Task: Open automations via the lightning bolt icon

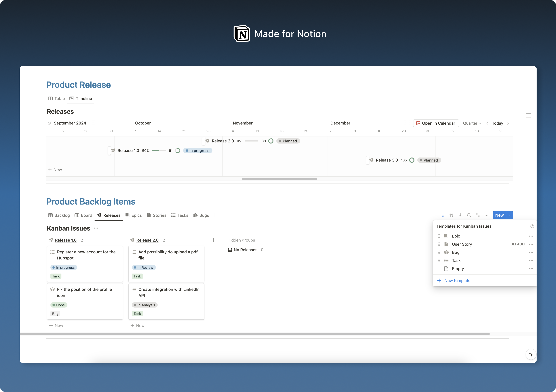Action: [x=460, y=215]
